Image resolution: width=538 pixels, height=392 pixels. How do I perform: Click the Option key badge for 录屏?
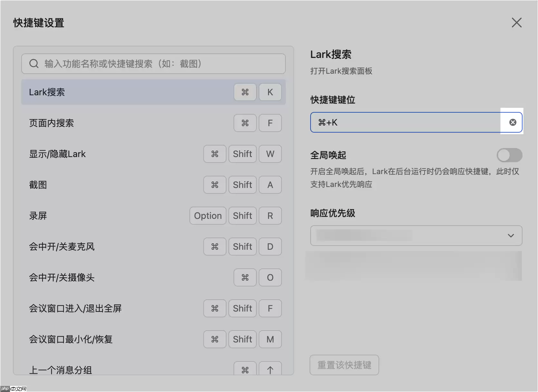click(x=207, y=216)
